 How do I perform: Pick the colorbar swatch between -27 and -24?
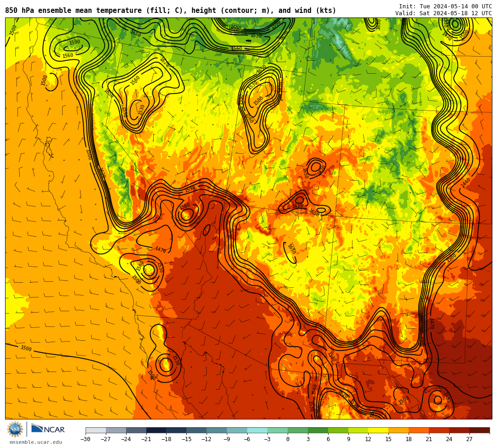(116, 430)
